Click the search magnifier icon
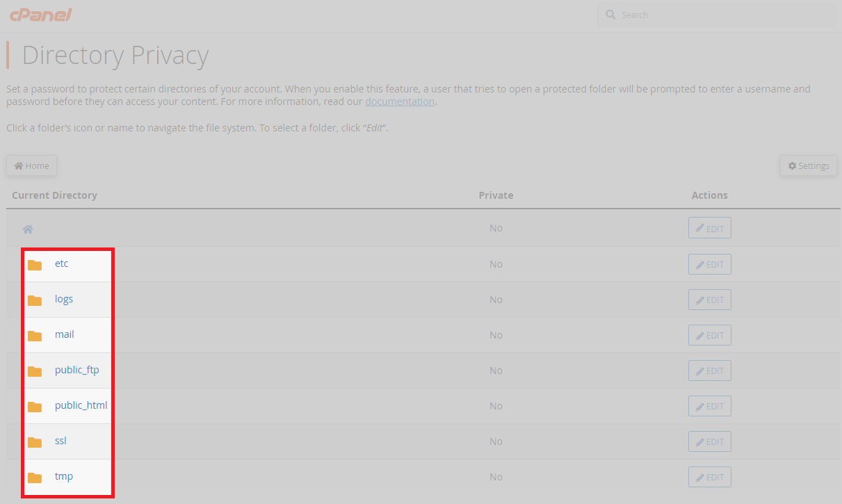 [610, 14]
